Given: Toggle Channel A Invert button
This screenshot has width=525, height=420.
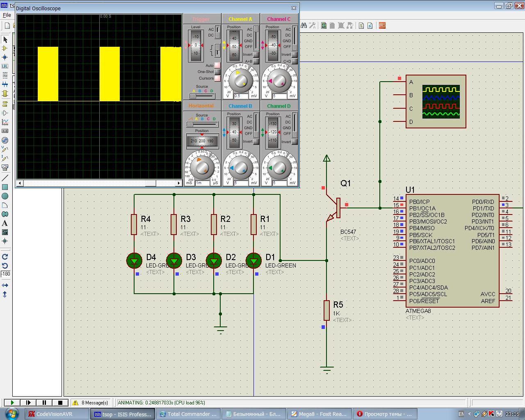Looking at the screenshot, I should click(x=256, y=55).
